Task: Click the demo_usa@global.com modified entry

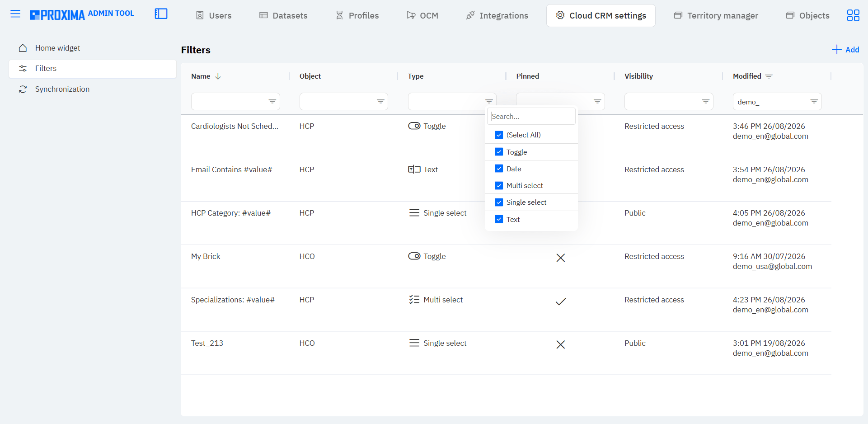Action: pos(772,266)
